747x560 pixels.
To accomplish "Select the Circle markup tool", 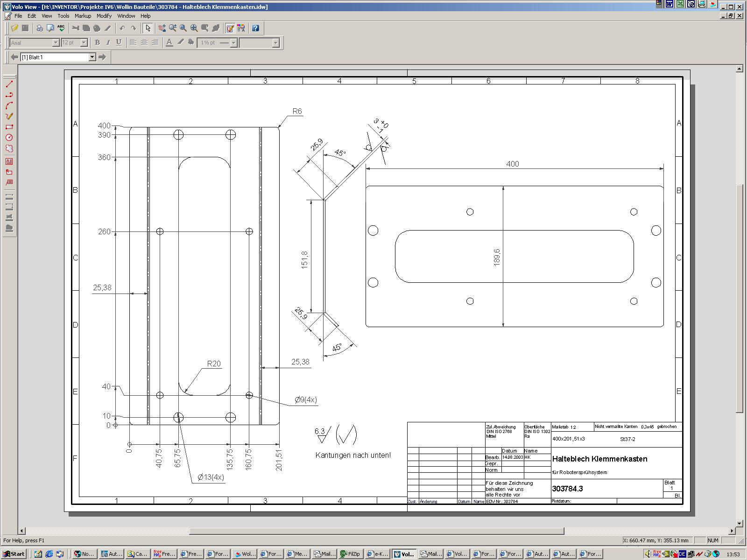I will click(x=9, y=138).
